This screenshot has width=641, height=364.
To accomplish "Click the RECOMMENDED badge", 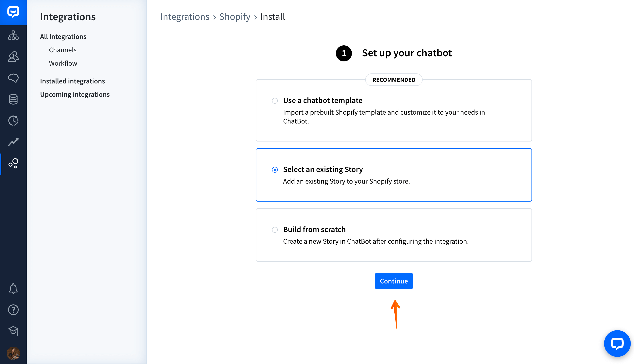I will pos(394,80).
